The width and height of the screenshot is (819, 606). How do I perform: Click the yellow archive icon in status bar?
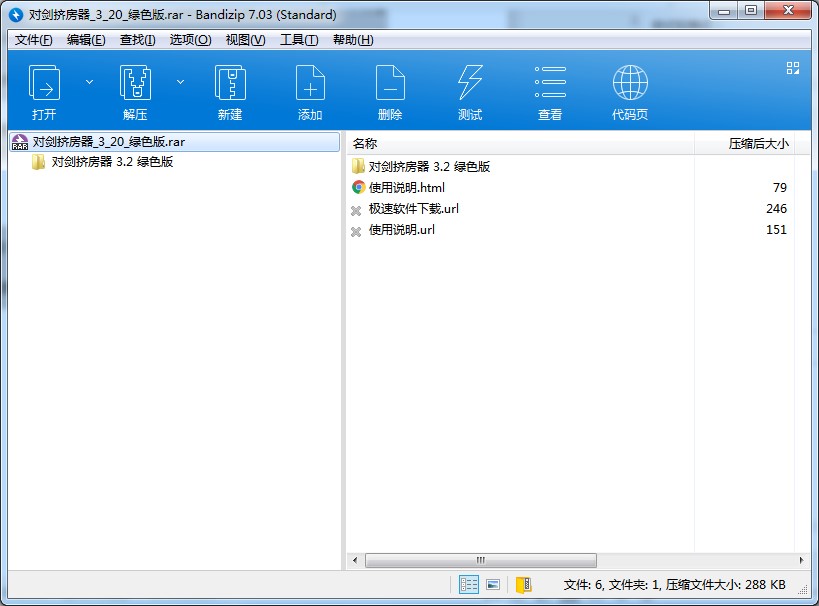pyautogui.click(x=523, y=585)
